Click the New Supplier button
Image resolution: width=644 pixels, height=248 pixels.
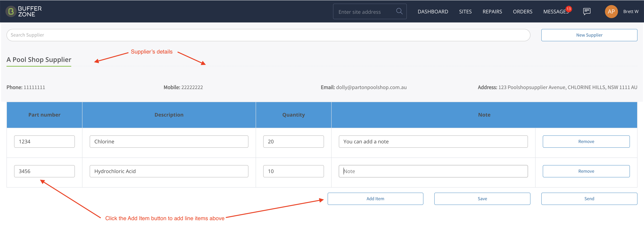589,35
